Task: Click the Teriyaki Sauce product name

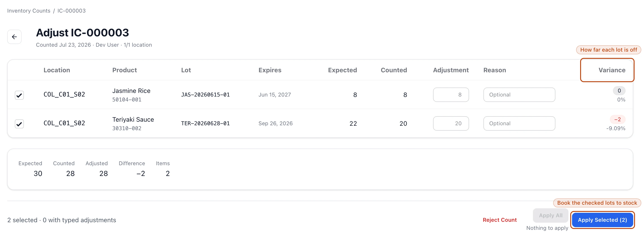Action: pyautogui.click(x=133, y=119)
